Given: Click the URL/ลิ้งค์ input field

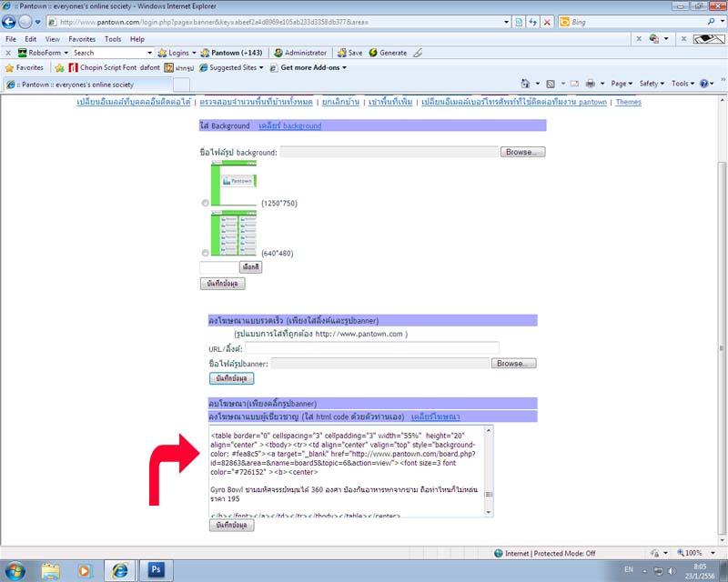Looking at the screenshot, I should [x=372, y=348].
